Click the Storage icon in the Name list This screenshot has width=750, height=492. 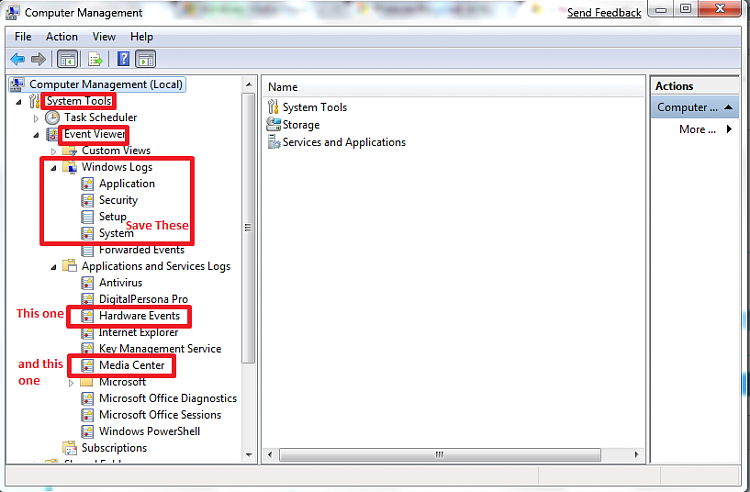(273, 124)
